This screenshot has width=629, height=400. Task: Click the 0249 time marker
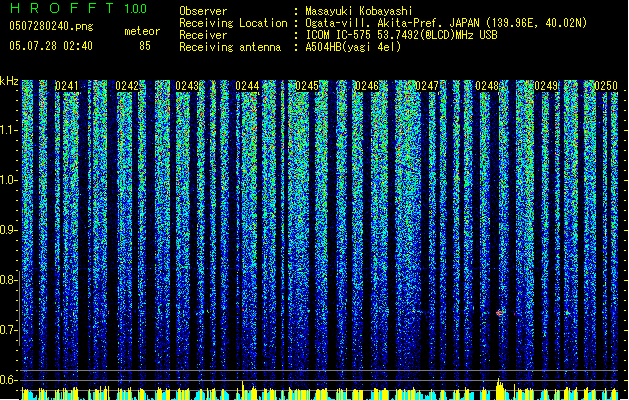pyautogui.click(x=546, y=86)
